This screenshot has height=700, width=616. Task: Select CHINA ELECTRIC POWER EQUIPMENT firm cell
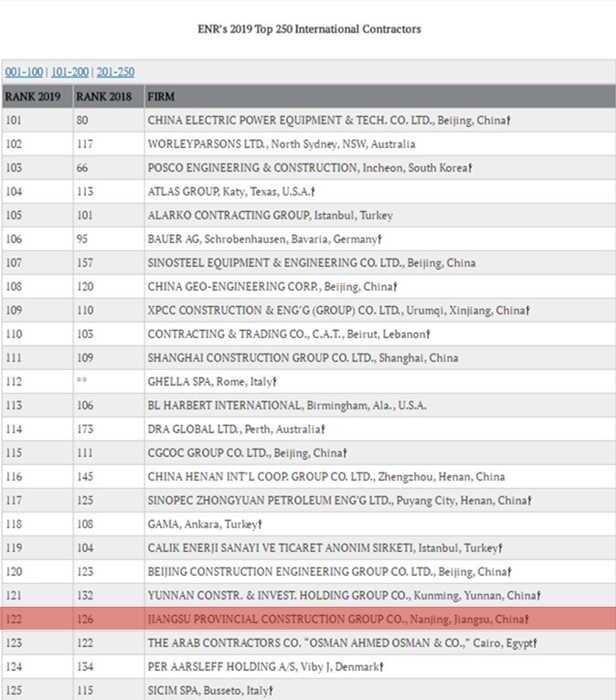tap(380, 120)
